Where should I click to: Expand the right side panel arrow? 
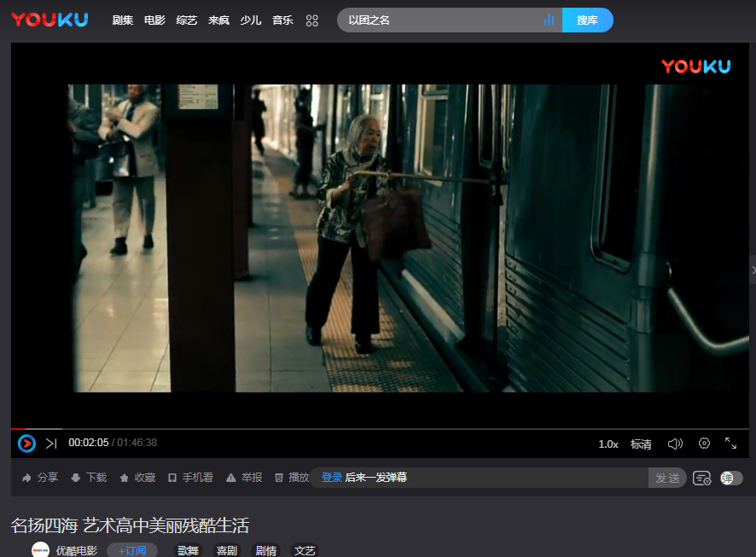pos(753,270)
